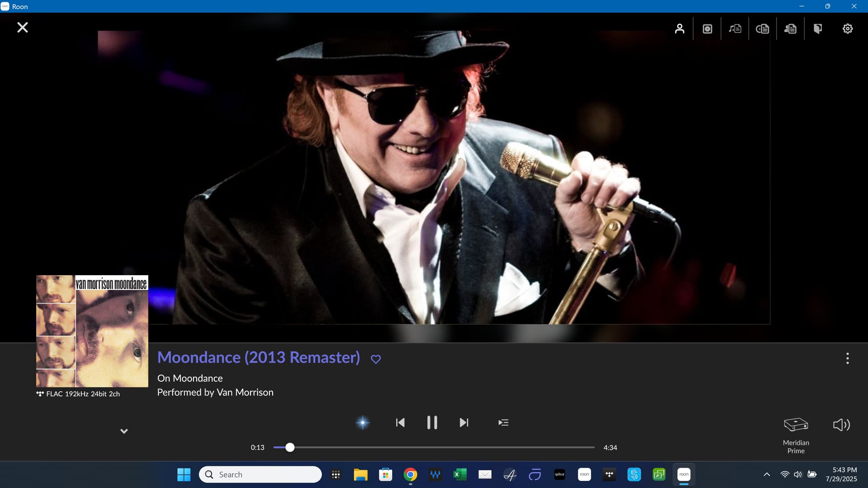Toggle the Roon Radio star icon
Image resolution: width=868 pixels, height=488 pixels.
click(x=363, y=423)
